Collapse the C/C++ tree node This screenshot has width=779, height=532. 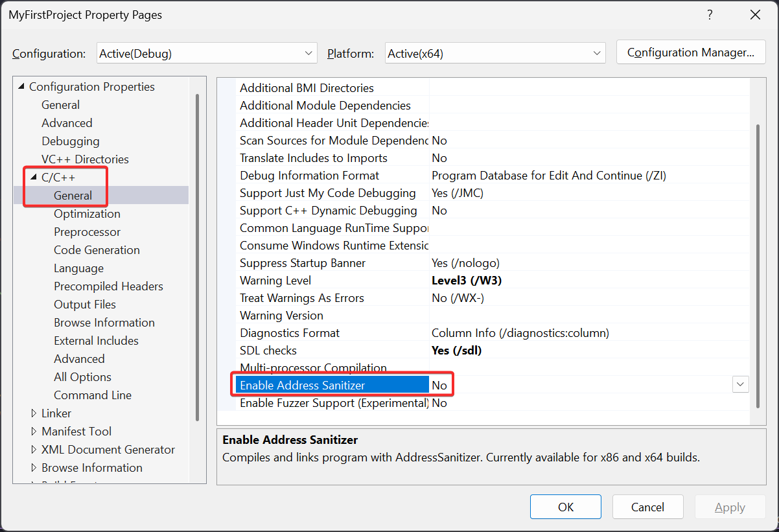coord(34,178)
